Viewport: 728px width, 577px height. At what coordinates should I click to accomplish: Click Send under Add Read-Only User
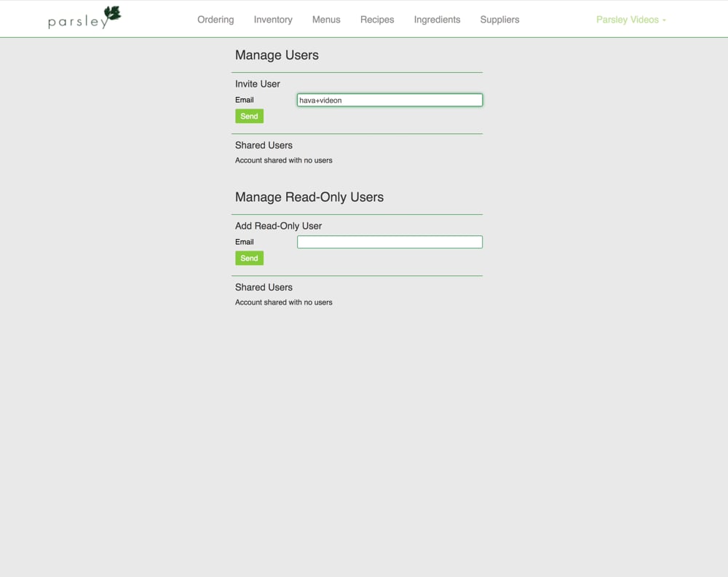click(x=249, y=258)
